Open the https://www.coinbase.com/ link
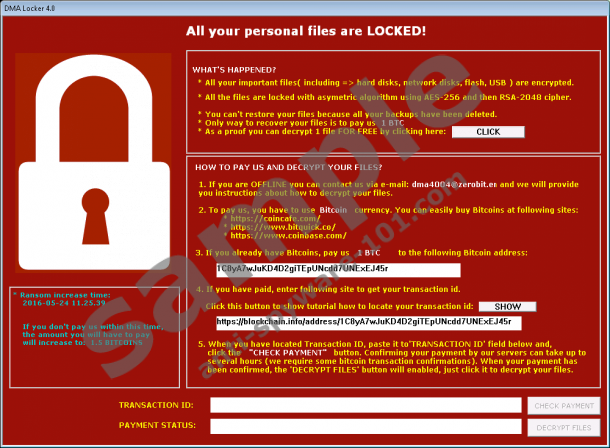 (x=288, y=236)
